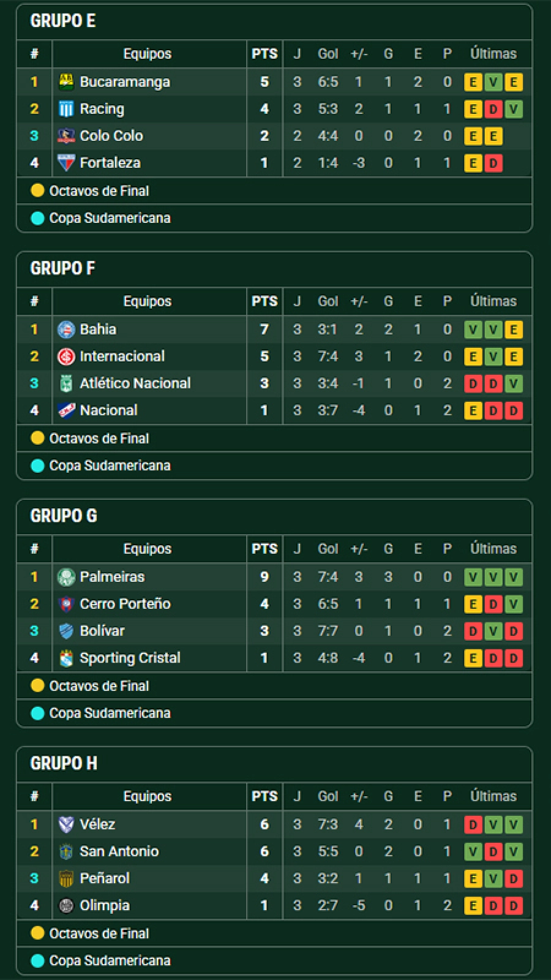551x980 pixels.
Task: Click Cerro Porteño's red D result badge
Action: pyautogui.click(x=493, y=604)
